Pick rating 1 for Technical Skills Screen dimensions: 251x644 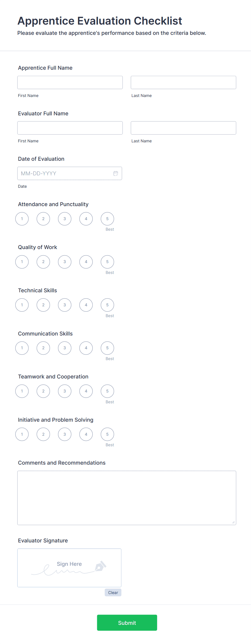[22, 305]
